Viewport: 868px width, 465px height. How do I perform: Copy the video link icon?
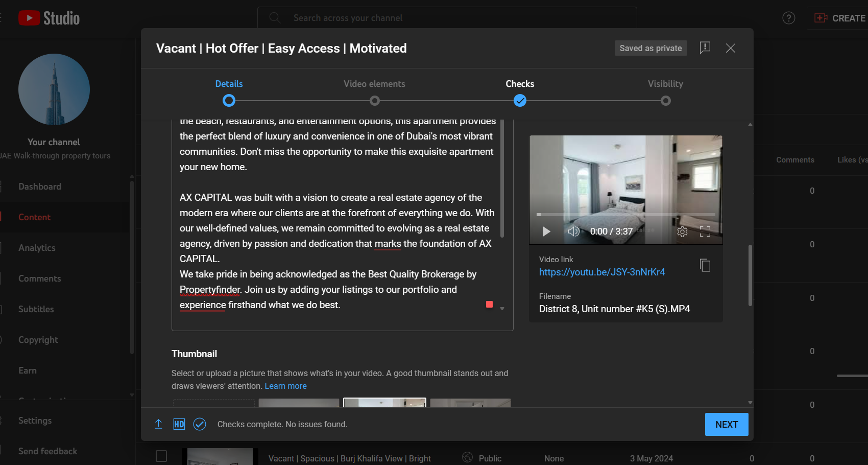click(705, 265)
